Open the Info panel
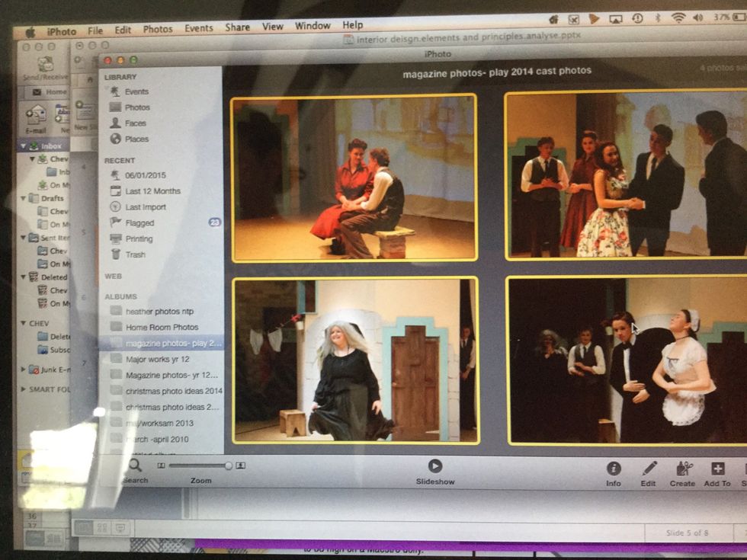 [x=613, y=469]
